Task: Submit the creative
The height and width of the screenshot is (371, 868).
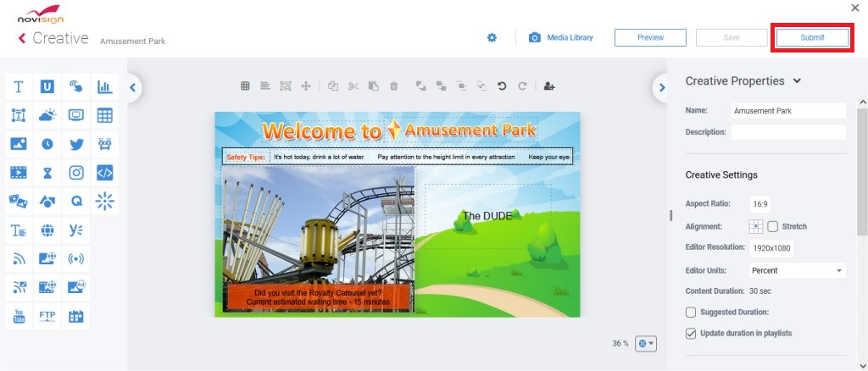Action: 812,37
